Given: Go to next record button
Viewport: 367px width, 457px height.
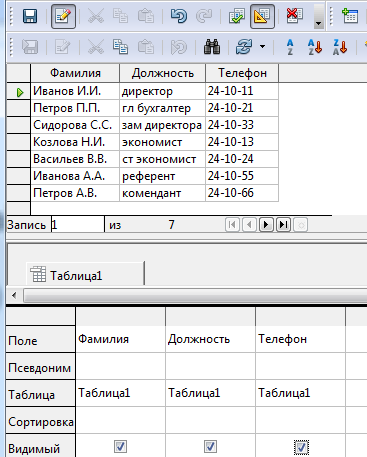Looking at the screenshot, I should coord(266,225).
